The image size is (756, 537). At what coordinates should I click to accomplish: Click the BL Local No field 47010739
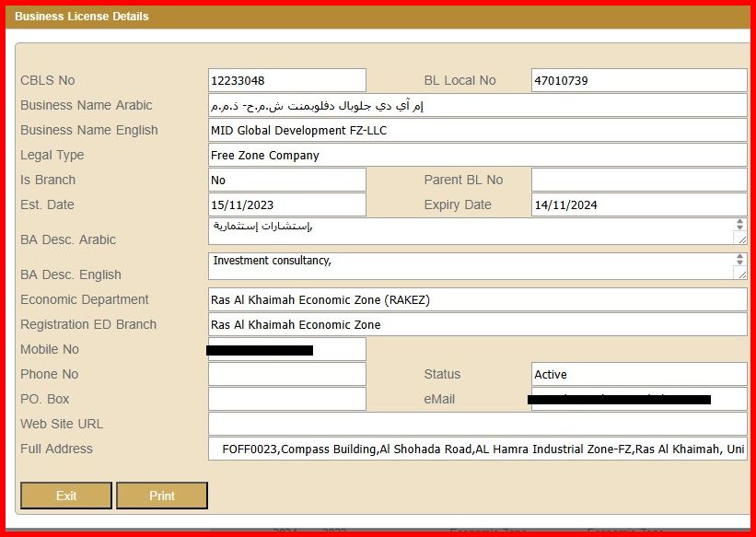point(639,80)
